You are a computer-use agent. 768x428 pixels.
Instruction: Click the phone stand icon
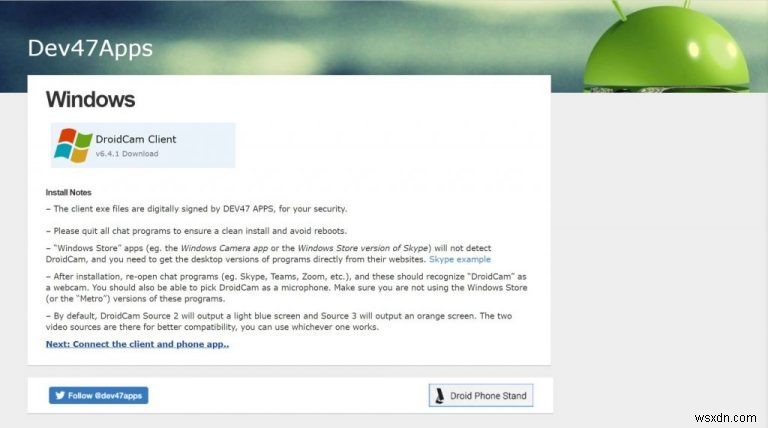coord(438,396)
